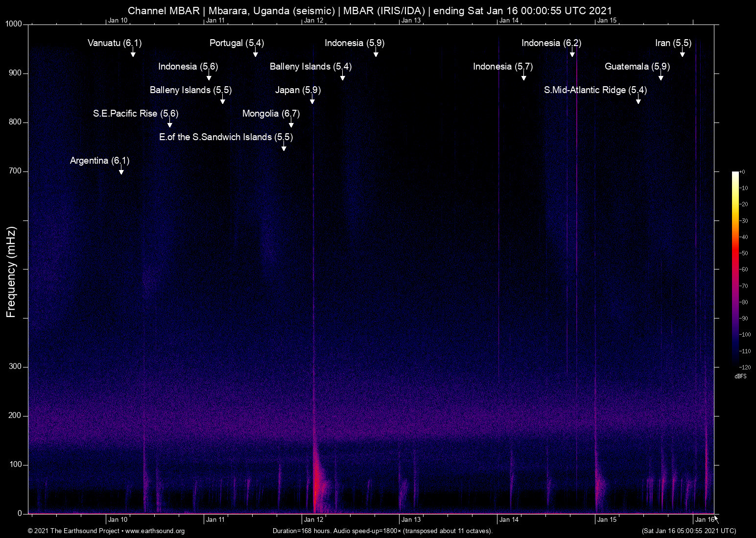Viewport: 756px width, 538px height.
Task: Select the S.Mid-Atlantic Ridge (5.4) label
Action: (595, 90)
